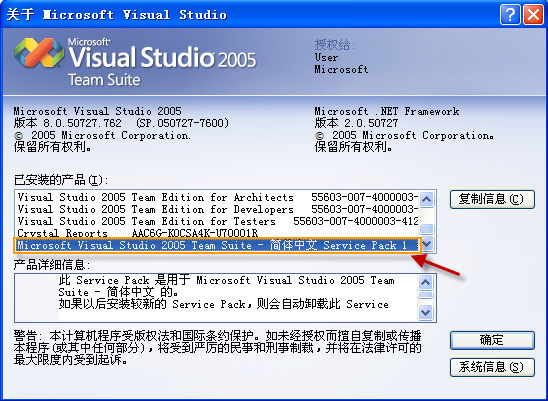The image size is (548, 401).
Task: Click product details scrollbar thumb
Action: tap(425, 295)
